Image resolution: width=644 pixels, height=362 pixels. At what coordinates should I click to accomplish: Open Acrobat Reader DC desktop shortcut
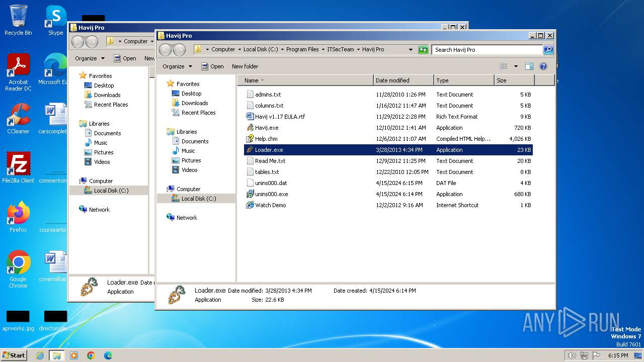click(18, 72)
